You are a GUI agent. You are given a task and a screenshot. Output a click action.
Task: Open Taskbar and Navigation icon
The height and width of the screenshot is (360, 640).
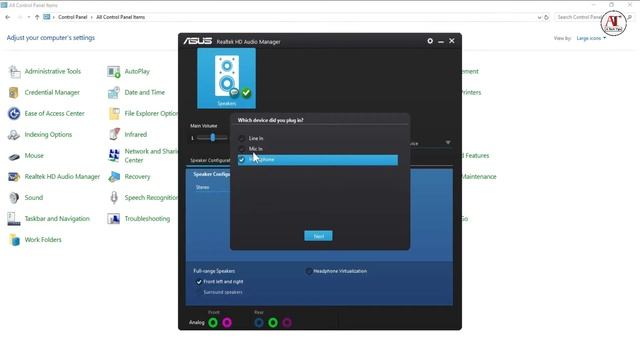pyautogui.click(x=14, y=219)
